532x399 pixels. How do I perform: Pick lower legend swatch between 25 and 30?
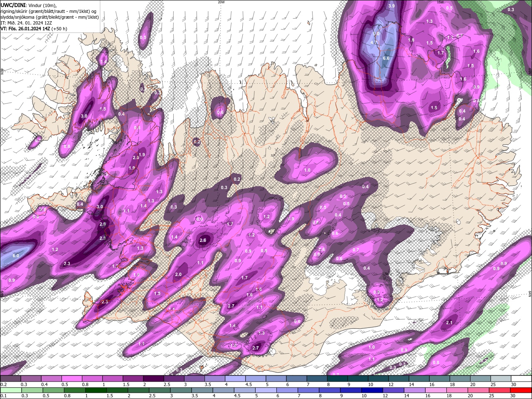click(500, 390)
